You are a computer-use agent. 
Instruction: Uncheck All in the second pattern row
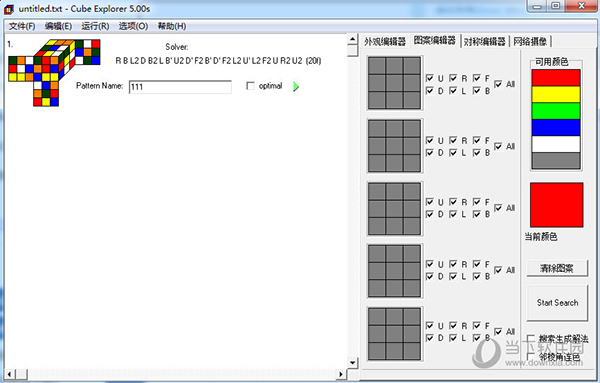(x=498, y=146)
